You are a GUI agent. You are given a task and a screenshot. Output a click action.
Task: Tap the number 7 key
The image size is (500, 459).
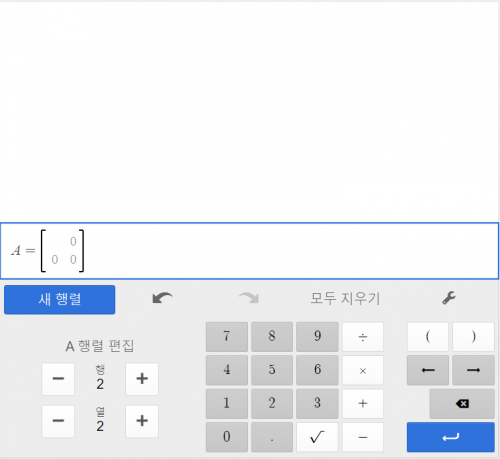(x=227, y=337)
